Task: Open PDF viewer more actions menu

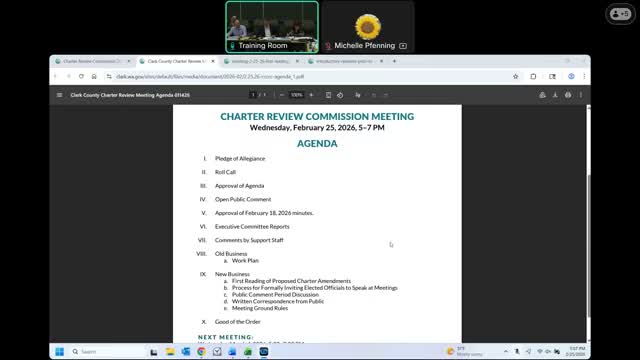Action: (x=581, y=95)
